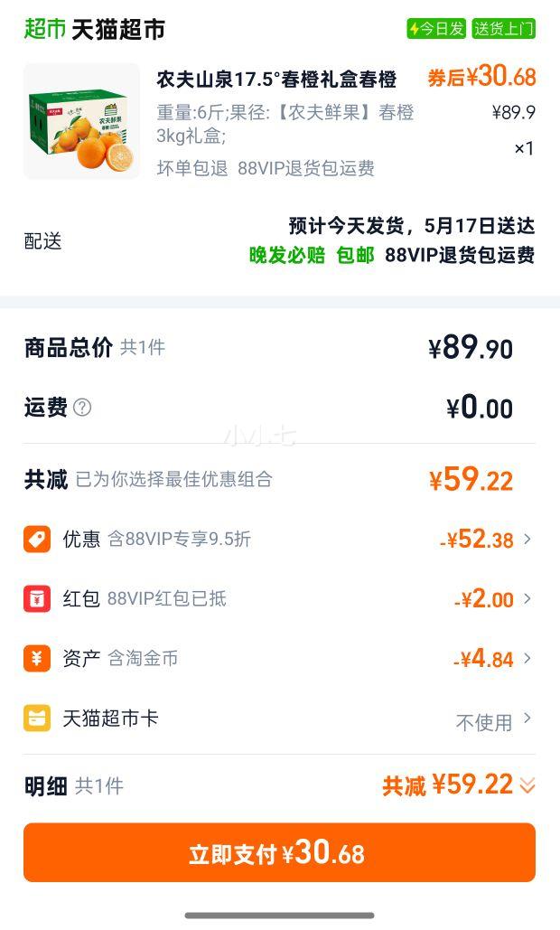Pay now with 立即支付 ¥30.68 button

pos(280,852)
